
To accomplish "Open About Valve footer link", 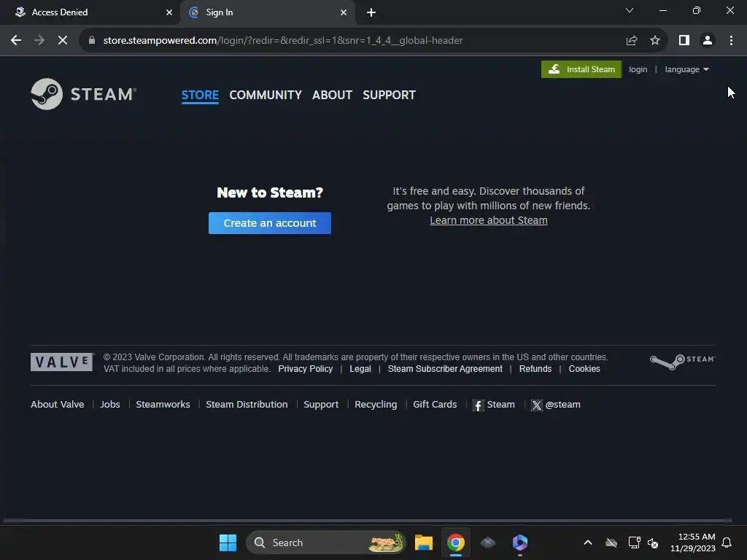I will [x=57, y=404].
